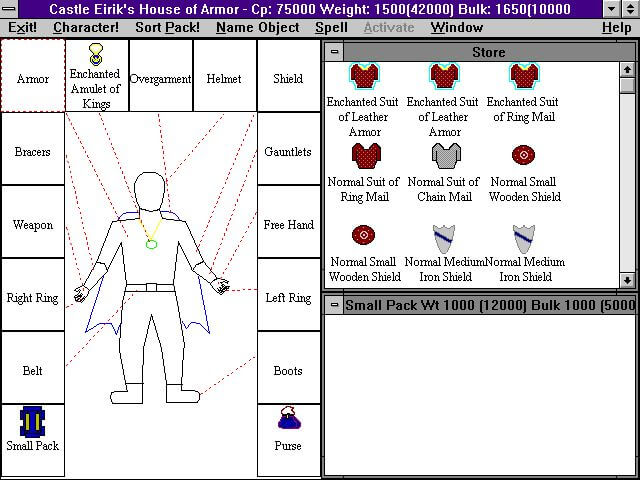The image size is (640, 480).
Task: Click the Small Pack window title bar
Action: [x=489, y=304]
